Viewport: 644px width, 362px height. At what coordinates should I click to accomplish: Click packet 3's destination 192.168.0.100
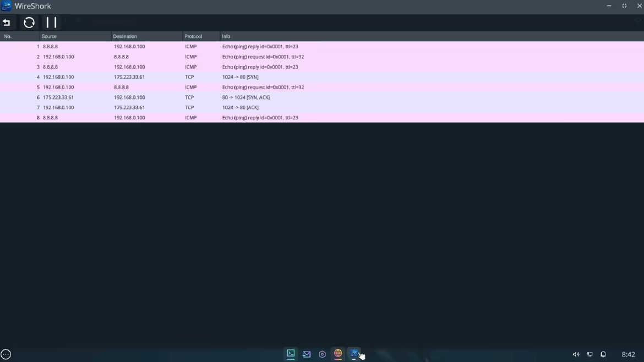pos(129,67)
